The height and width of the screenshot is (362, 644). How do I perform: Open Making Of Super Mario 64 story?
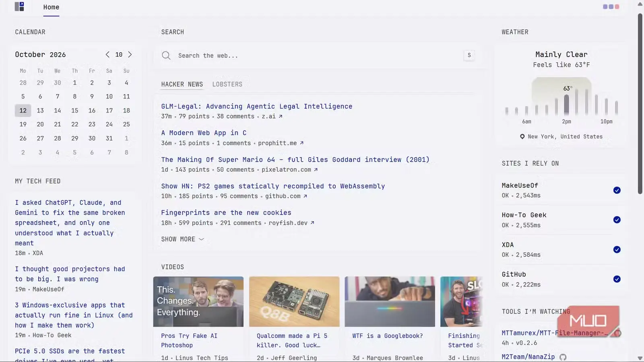tap(295, 159)
